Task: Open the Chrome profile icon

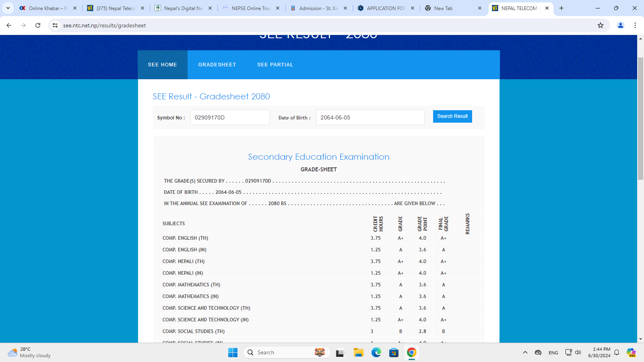Action: 620,25
